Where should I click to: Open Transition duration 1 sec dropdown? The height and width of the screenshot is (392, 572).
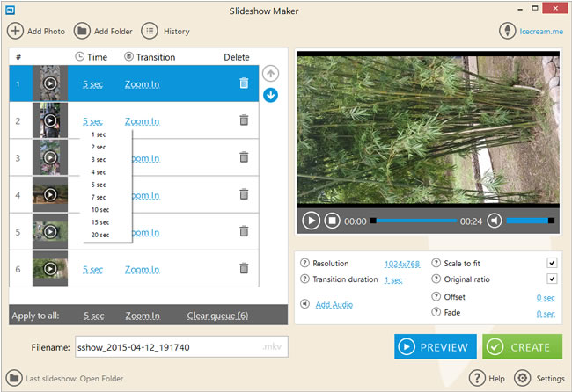[x=393, y=280]
